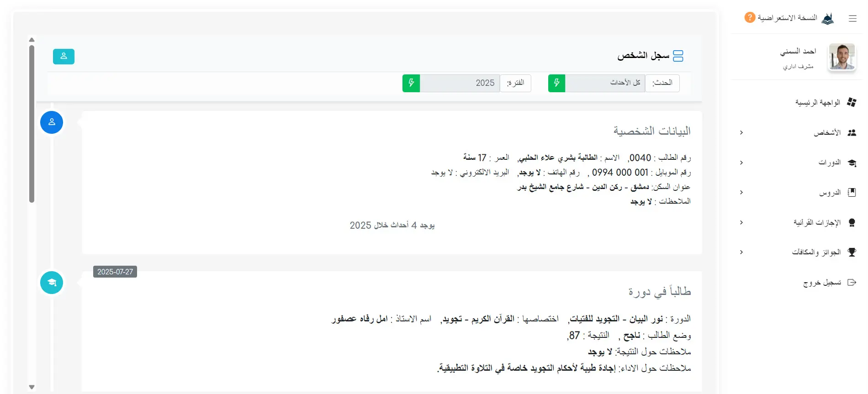Click تسجيل خروج to log out
868x394 pixels.
click(x=822, y=283)
